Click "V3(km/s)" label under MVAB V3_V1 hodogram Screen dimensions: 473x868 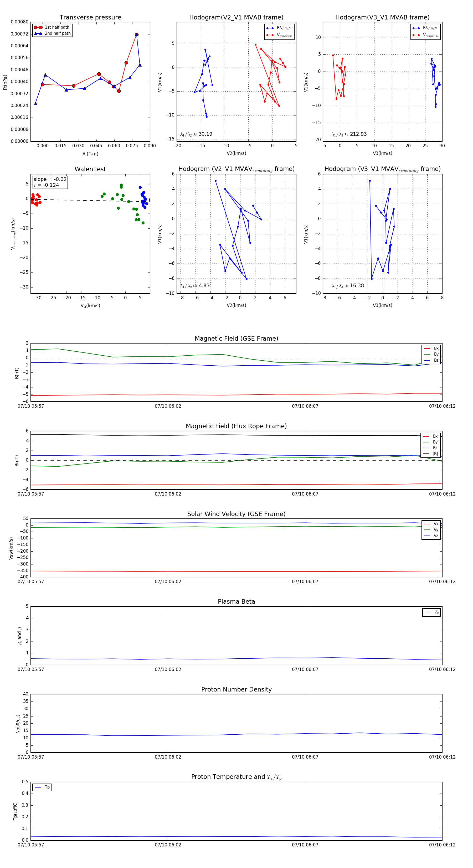coord(382,153)
